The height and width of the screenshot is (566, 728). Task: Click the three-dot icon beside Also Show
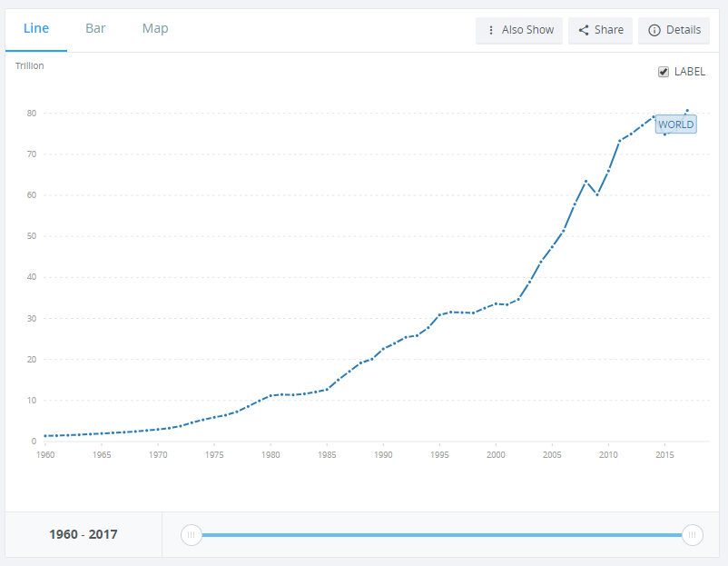491,30
